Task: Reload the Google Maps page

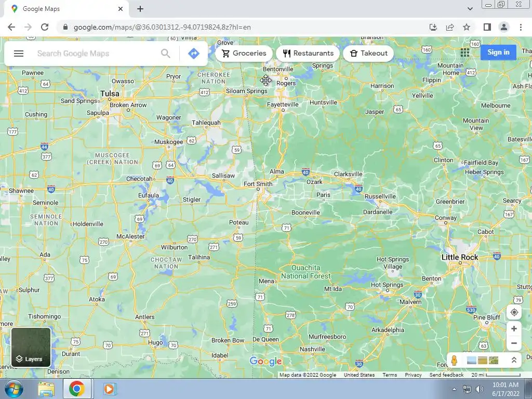Action: pos(45,27)
